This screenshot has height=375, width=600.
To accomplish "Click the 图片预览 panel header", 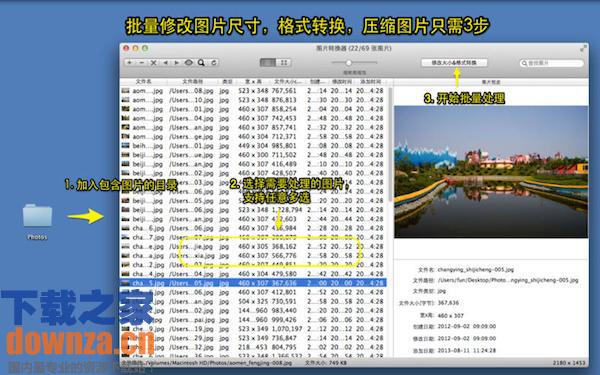I will pyautogui.click(x=491, y=82).
